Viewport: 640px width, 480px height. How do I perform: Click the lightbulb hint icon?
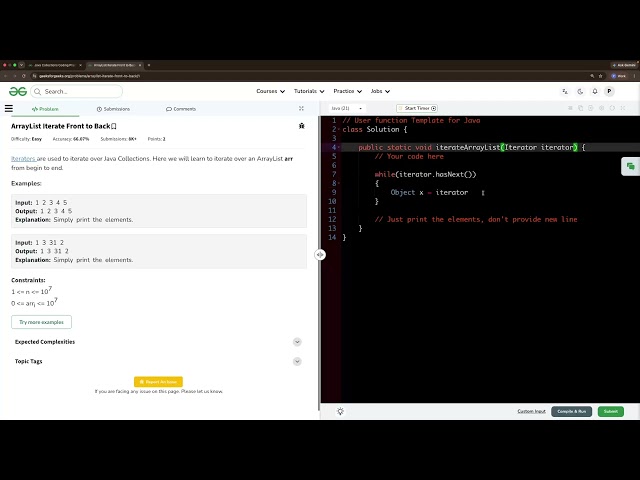coord(340,411)
